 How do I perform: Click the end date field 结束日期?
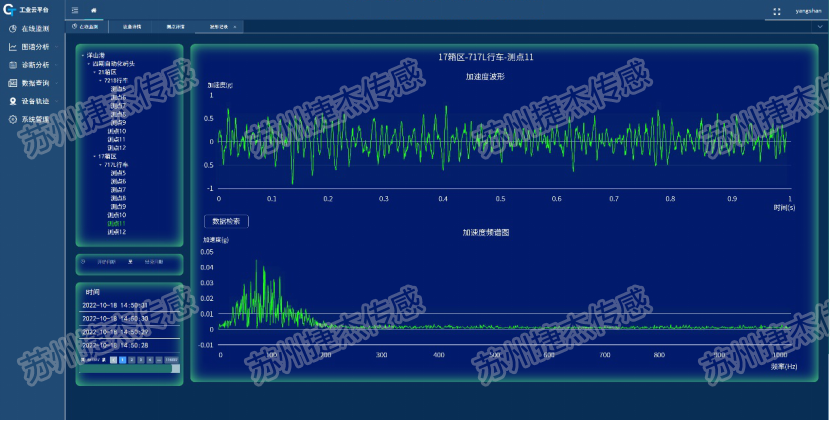coord(154,261)
